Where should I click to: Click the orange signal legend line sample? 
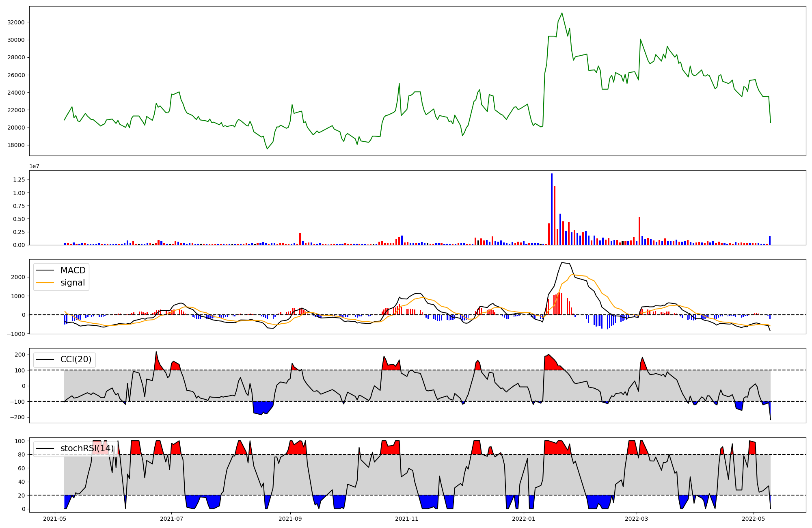pos(45,283)
